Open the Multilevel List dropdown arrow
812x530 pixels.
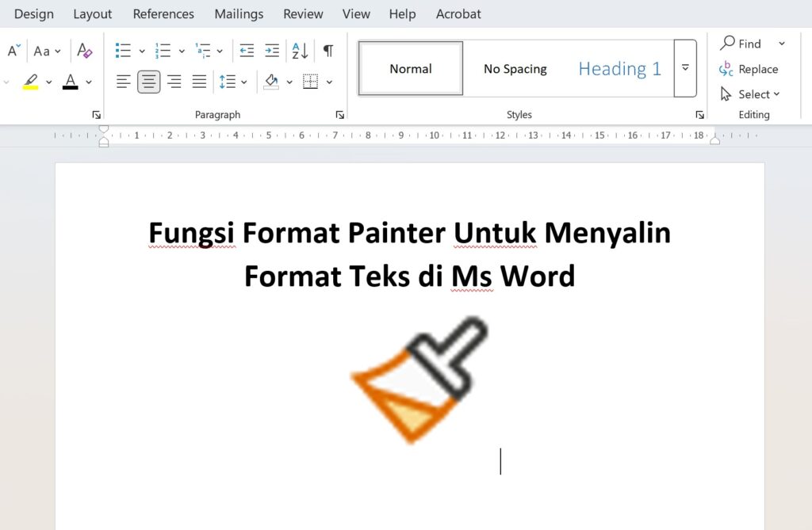pyautogui.click(x=220, y=51)
